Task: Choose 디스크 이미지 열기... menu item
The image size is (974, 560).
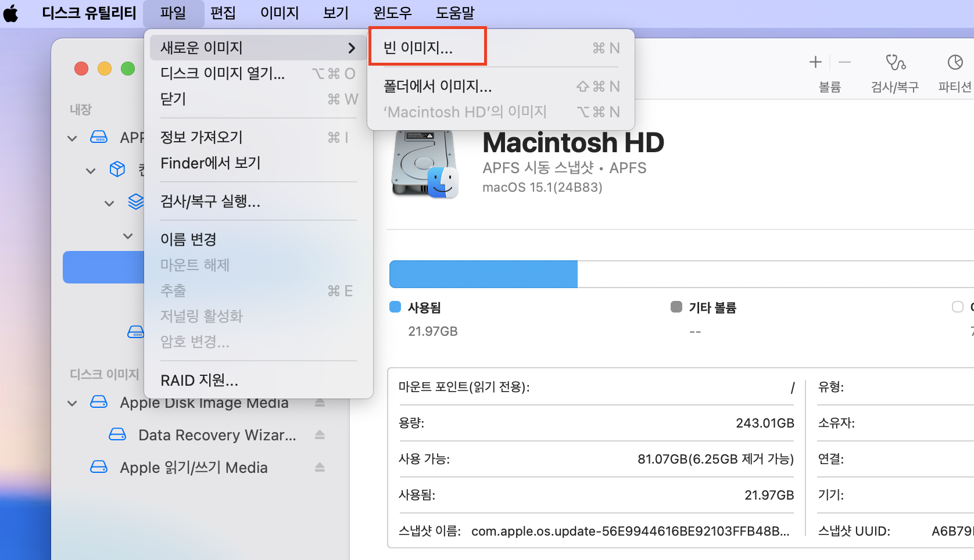Action: coord(259,73)
